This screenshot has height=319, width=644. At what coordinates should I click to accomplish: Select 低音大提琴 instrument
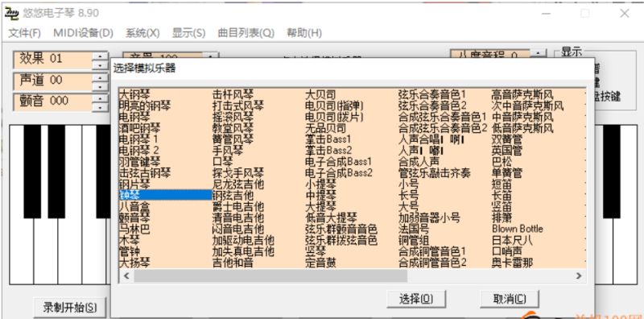pyautogui.click(x=331, y=217)
